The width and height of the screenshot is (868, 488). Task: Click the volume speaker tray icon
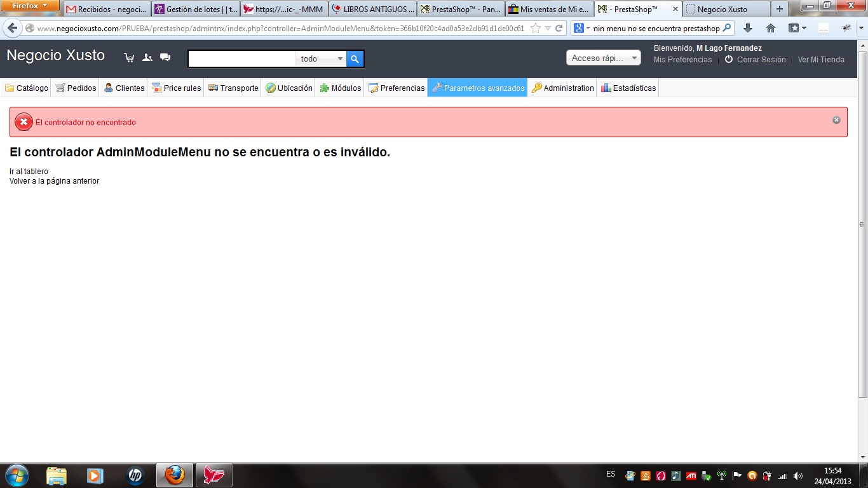(x=797, y=476)
